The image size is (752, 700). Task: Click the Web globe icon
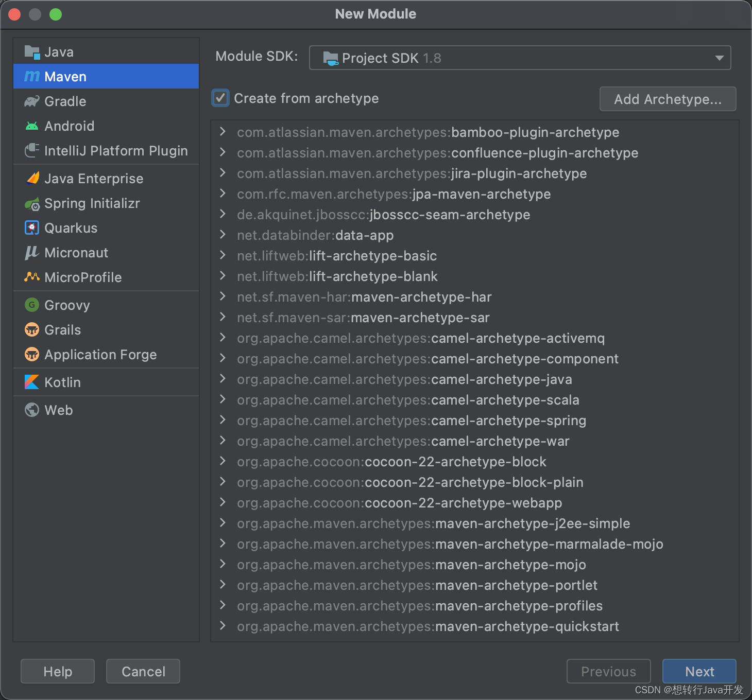click(32, 410)
